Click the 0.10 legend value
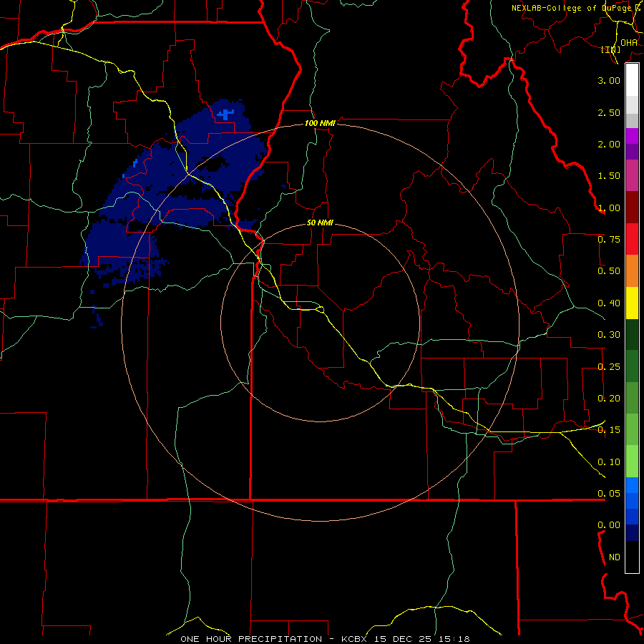The height and width of the screenshot is (644, 644). (609, 462)
